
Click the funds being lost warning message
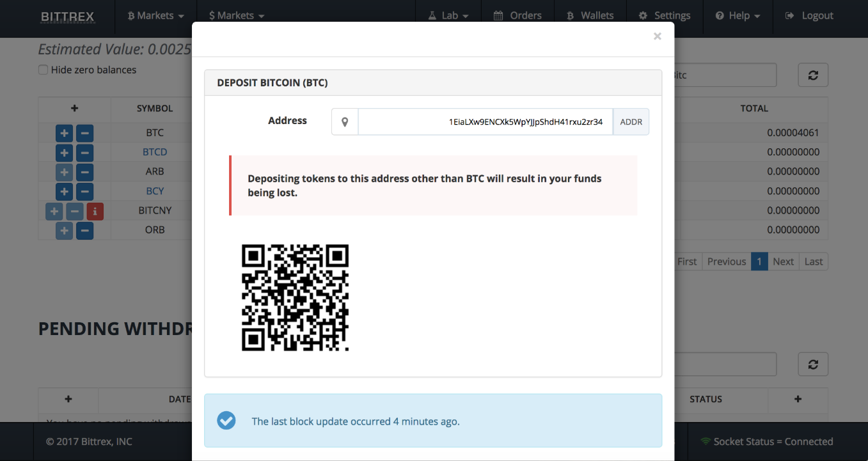434,185
